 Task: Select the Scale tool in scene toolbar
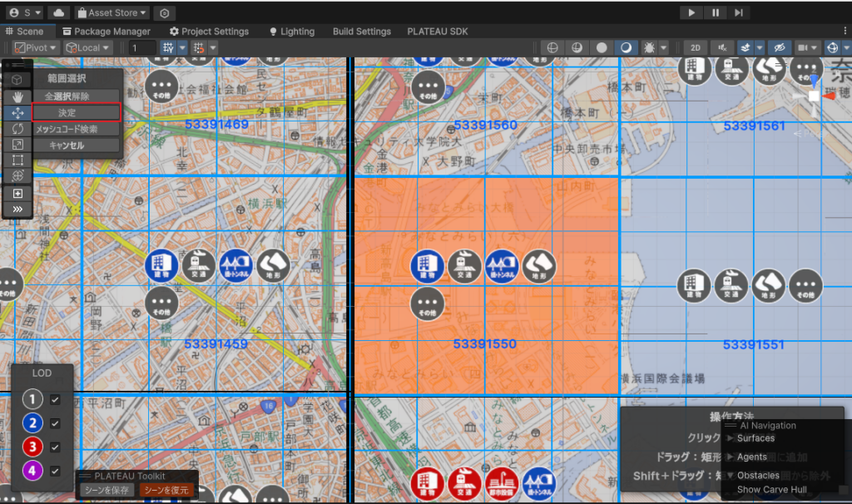17,144
